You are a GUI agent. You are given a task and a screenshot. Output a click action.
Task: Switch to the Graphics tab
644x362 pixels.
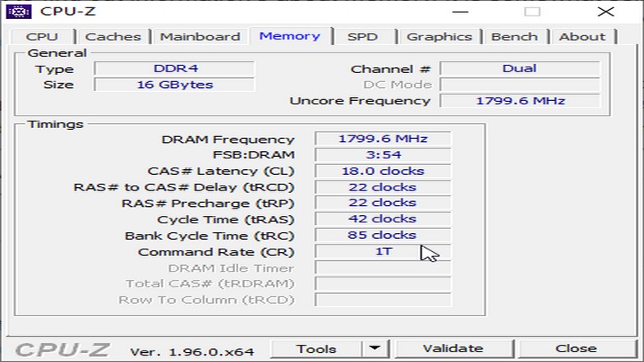(x=439, y=36)
